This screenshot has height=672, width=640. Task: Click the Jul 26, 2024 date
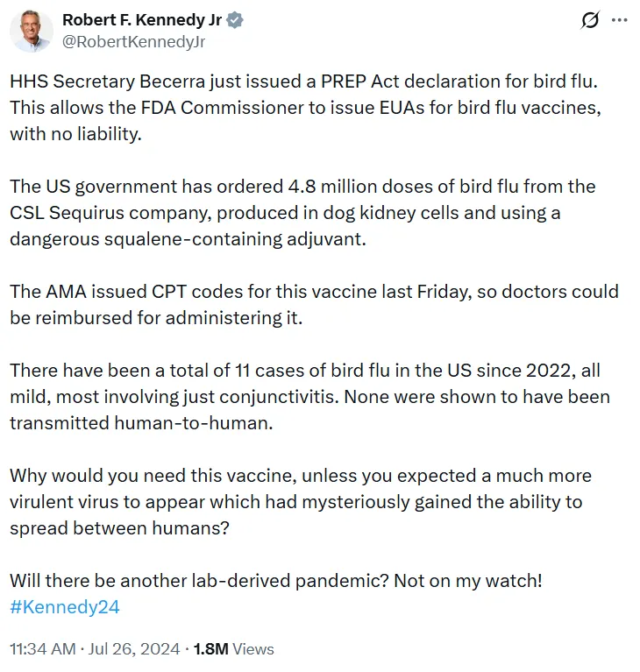pyautogui.click(x=134, y=649)
